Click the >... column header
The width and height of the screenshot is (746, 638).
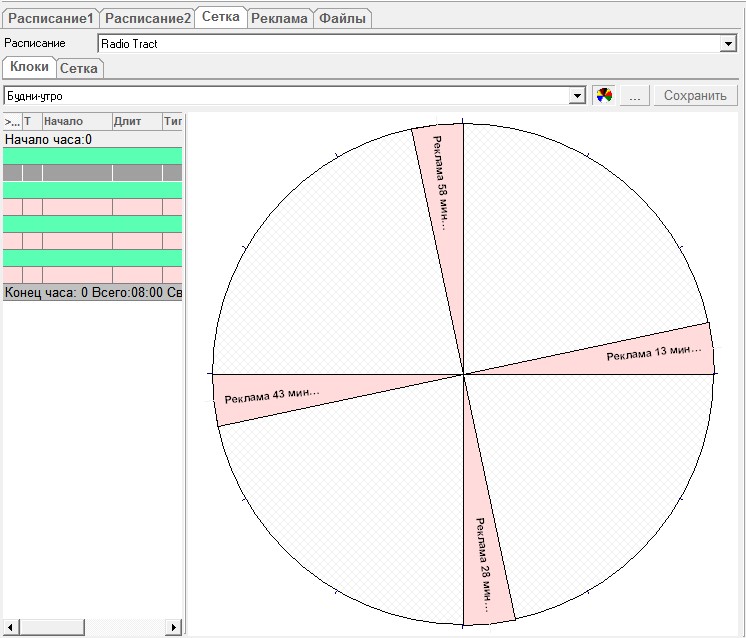click(x=12, y=121)
